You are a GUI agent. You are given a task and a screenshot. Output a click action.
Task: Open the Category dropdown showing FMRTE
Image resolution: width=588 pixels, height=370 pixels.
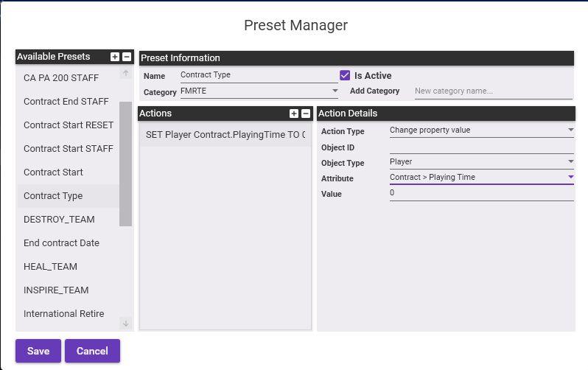pos(259,91)
